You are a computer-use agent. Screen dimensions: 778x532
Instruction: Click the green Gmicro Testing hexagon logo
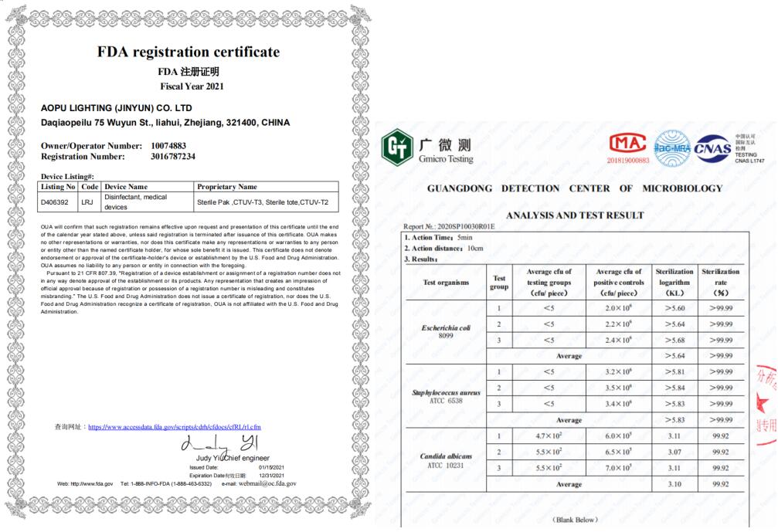(x=397, y=146)
